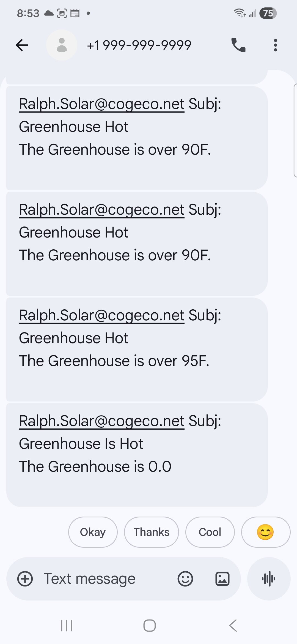Image resolution: width=297 pixels, height=644 pixels.
Task: Open the three-dot overflow menu
Action: tap(275, 45)
